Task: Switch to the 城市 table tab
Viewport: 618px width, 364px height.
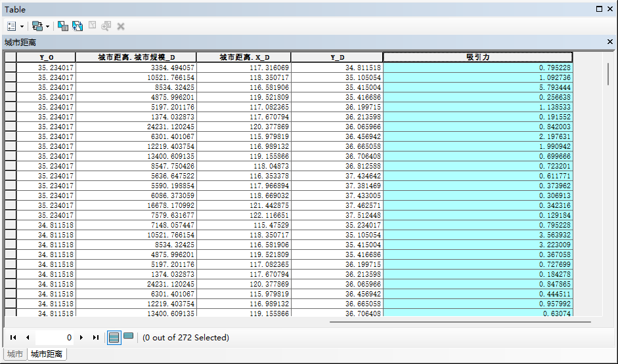Action: pos(15,354)
